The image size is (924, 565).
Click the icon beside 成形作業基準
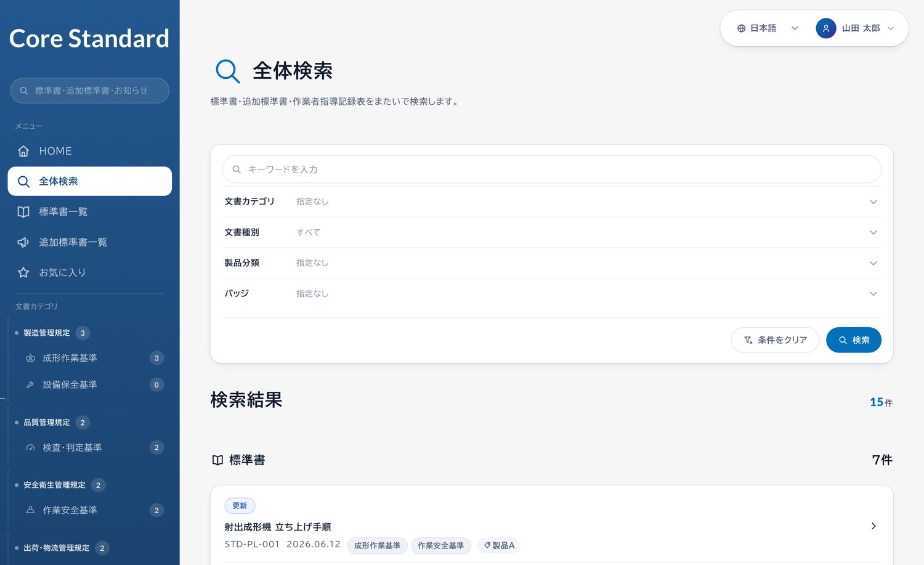tap(30, 358)
